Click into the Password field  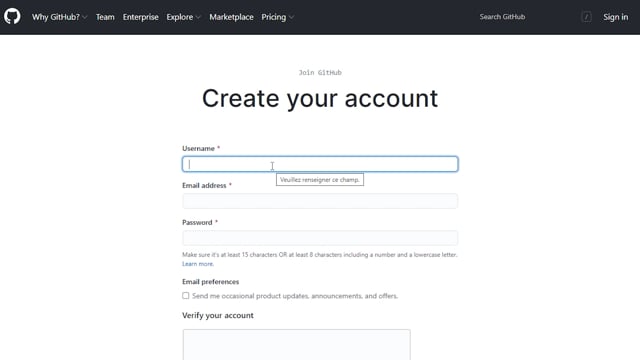tap(320, 238)
